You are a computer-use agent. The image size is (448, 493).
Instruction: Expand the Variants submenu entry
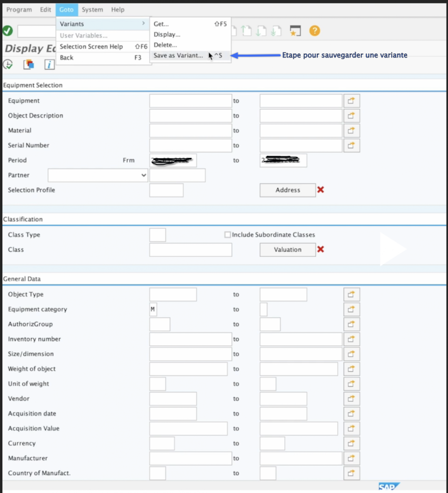[102, 24]
